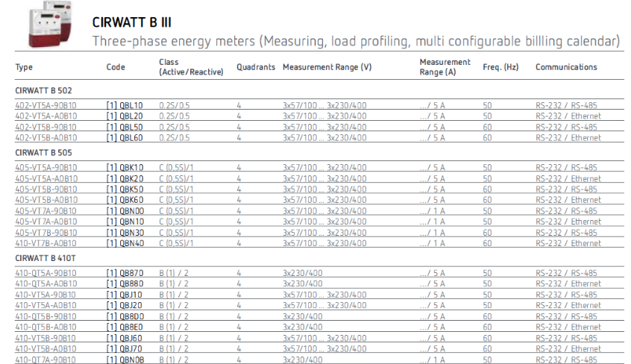Select type '405-VT5A-90B10'
The width and height of the screenshot is (631, 364).
[x=46, y=168]
